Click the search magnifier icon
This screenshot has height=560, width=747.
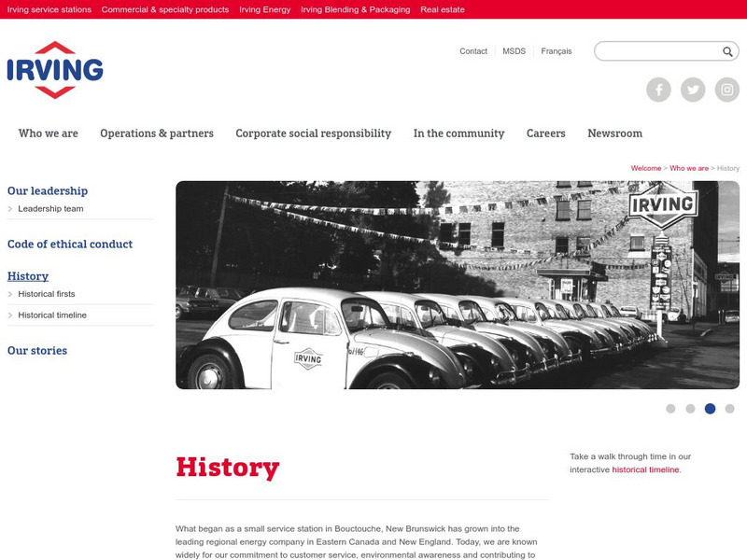pyautogui.click(x=727, y=51)
